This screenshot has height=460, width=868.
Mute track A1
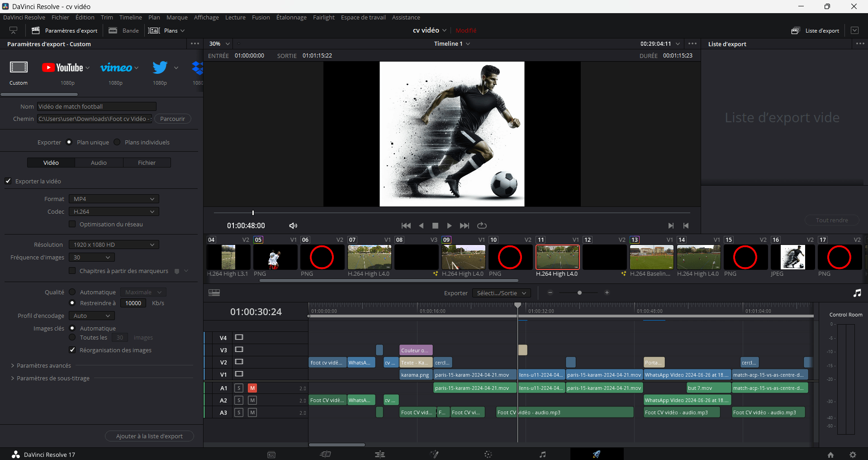(x=252, y=388)
